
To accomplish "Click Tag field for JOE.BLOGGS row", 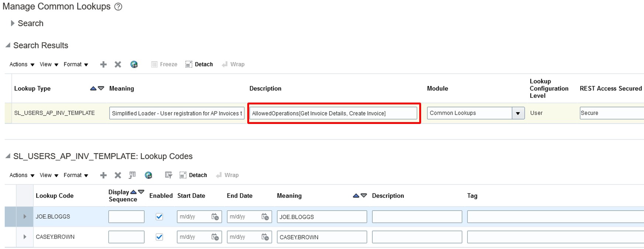I will coord(555,217).
